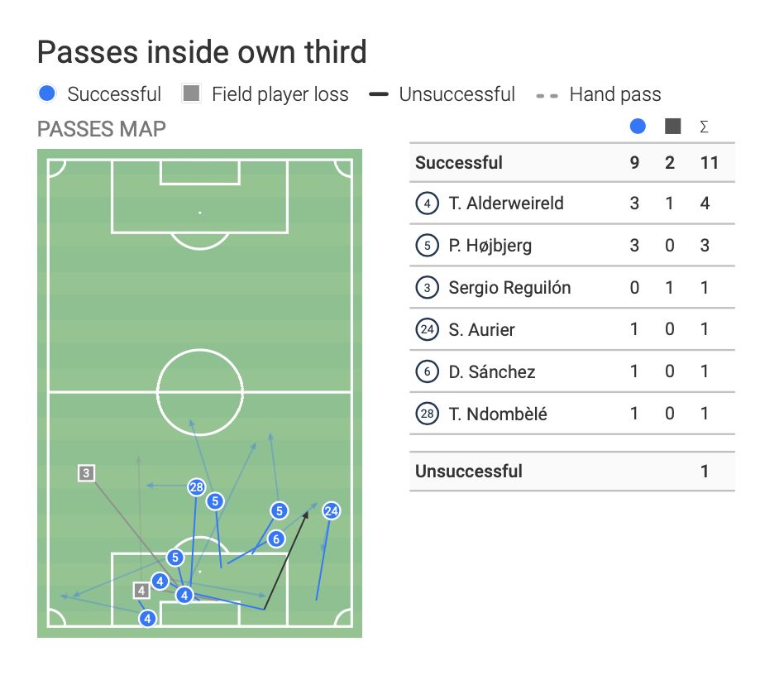The width and height of the screenshot is (784, 680).
Task: Click the number 24 badge beside S. Aurier
Action: 427,330
